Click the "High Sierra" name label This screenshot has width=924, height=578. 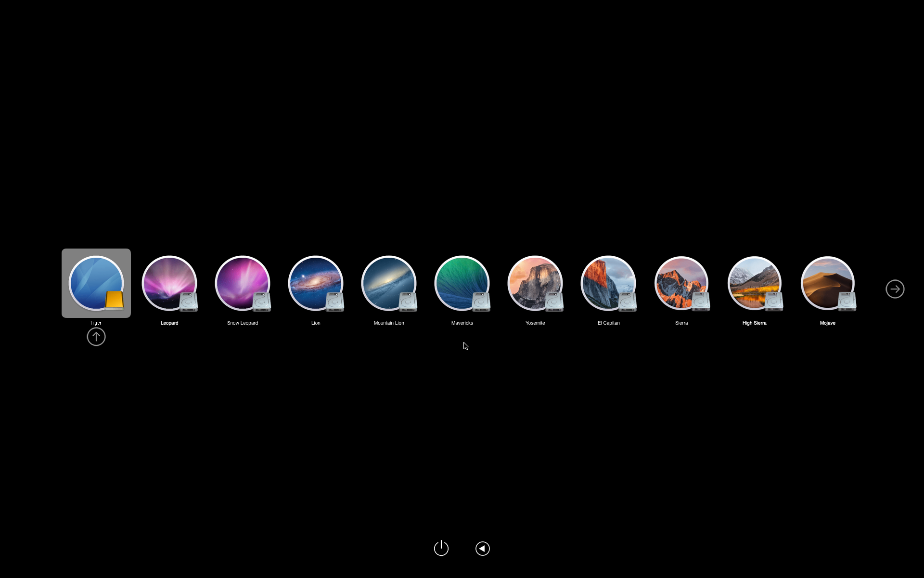coord(755,323)
